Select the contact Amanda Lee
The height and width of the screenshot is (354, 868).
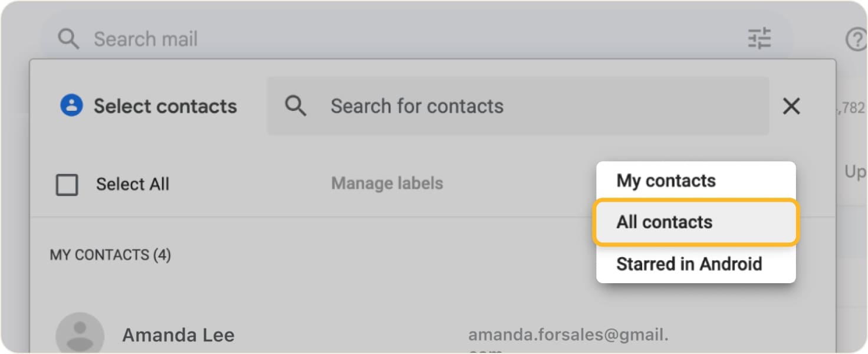click(177, 335)
